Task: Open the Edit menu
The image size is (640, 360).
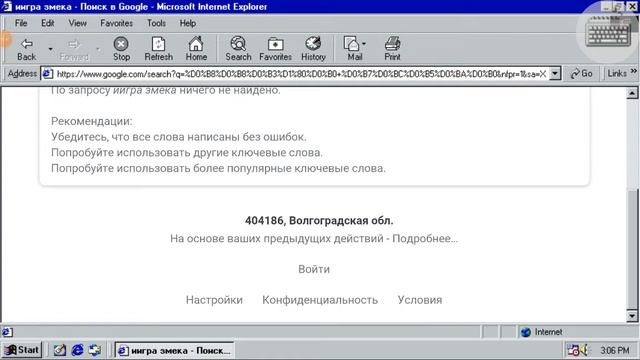Action: [x=47, y=23]
